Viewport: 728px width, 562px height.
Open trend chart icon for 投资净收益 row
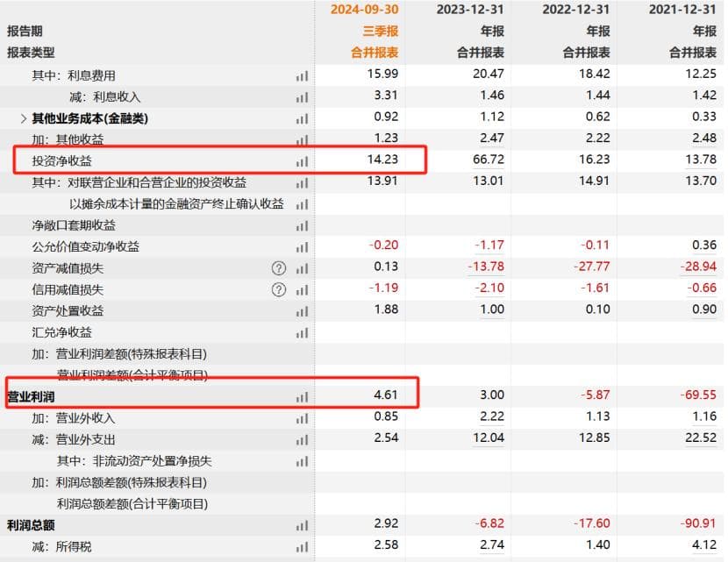302,161
